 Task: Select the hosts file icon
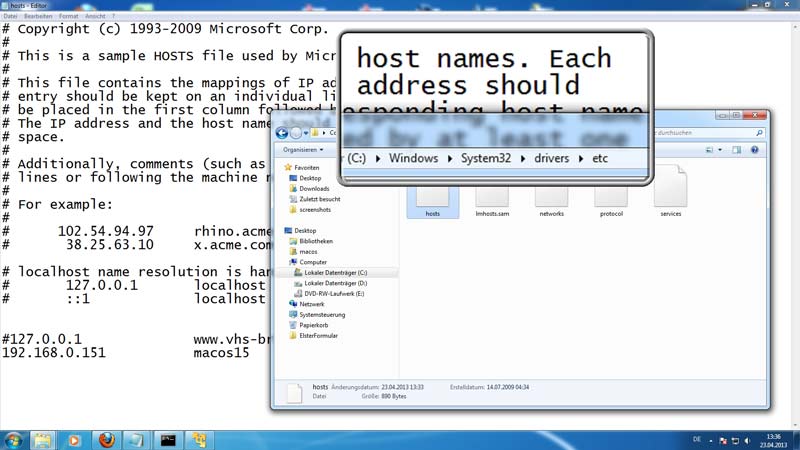(433, 202)
